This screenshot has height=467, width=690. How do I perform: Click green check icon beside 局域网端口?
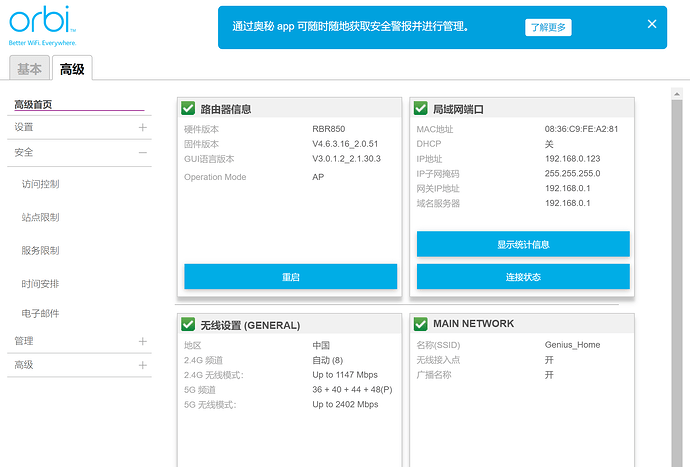(x=420, y=108)
